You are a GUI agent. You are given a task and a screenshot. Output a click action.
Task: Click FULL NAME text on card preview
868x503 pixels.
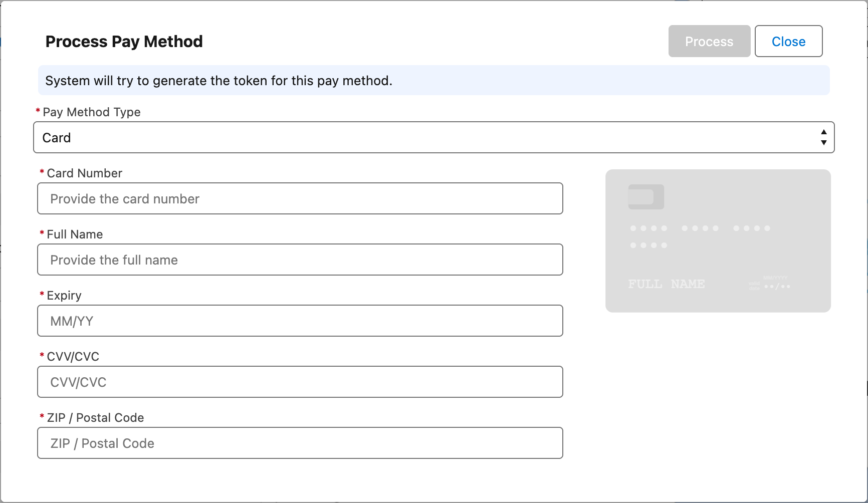point(667,284)
